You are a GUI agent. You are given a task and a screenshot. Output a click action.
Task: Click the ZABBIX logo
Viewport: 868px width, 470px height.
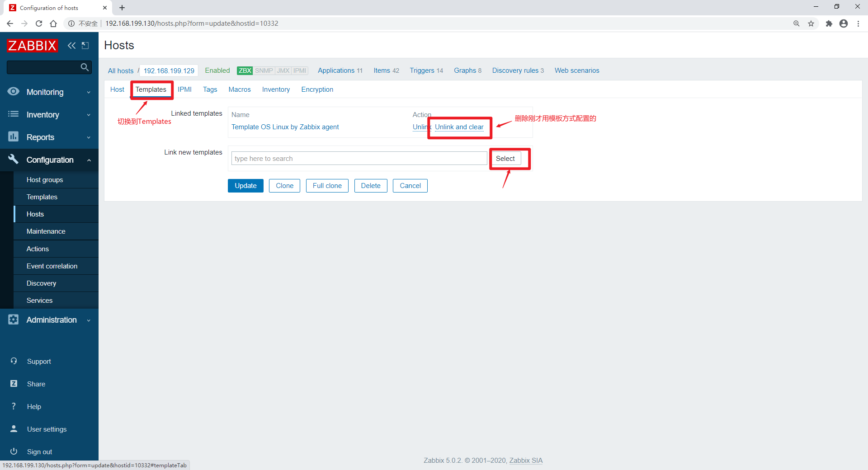tap(32, 46)
